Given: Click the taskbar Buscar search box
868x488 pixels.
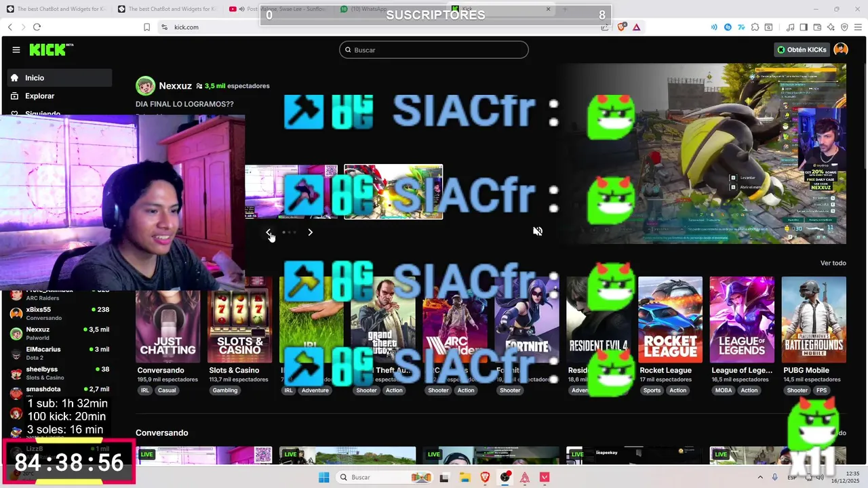Looking at the screenshot, I should (x=383, y=477).
